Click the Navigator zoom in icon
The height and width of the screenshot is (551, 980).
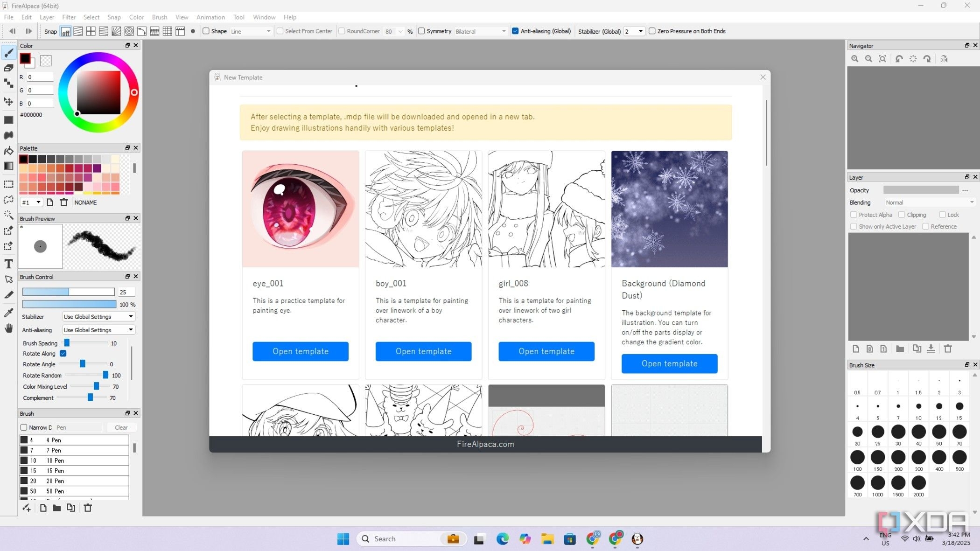pos(854,59)
